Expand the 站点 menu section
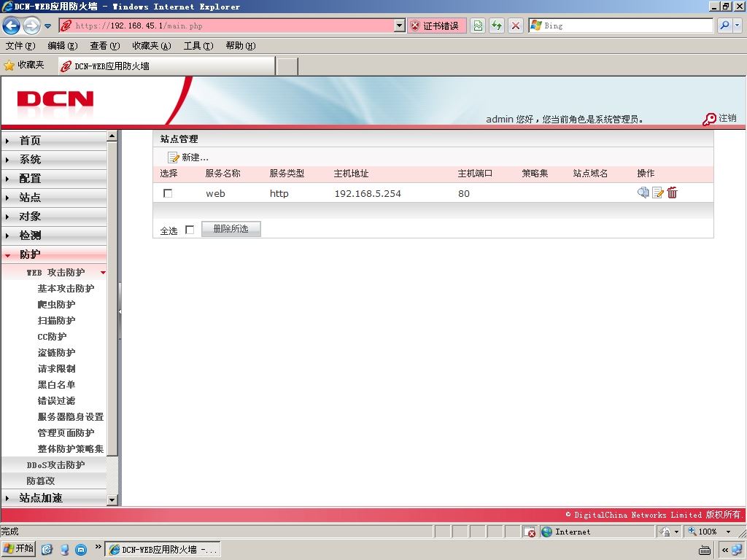 pyautogui.click(x=54, y=198)
